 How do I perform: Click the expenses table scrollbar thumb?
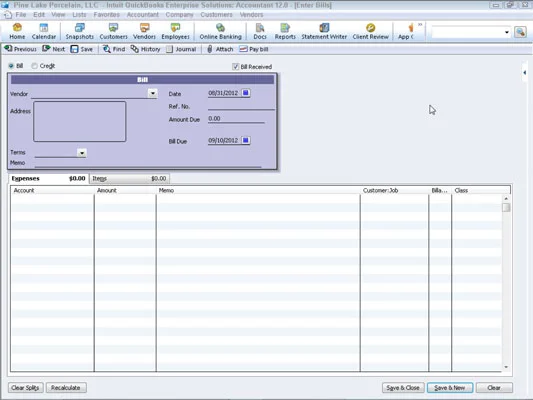[x=506, y=207]
